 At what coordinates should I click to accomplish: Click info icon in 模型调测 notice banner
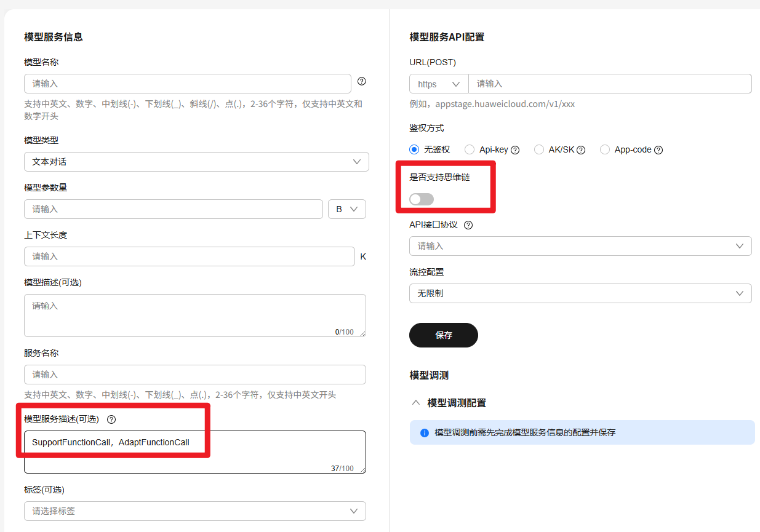point(424,433)
